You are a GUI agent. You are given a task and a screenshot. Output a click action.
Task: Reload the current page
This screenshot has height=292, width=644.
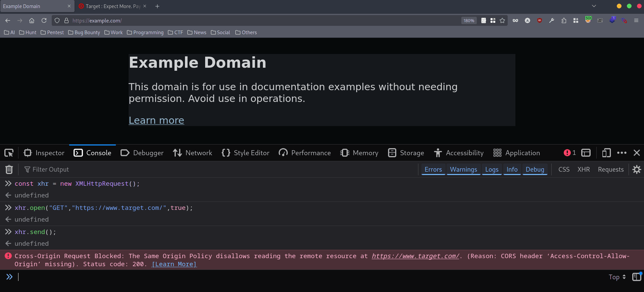click(44, 20)
